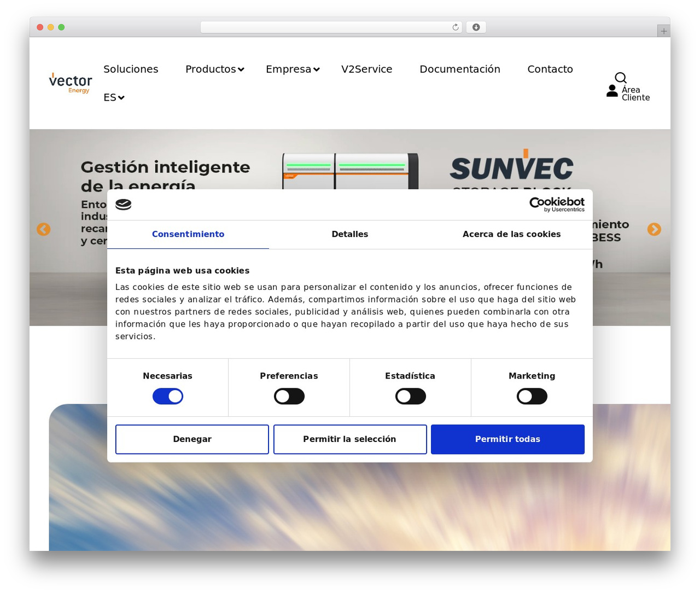Click the 'Esta página web usa cookies' heading

coord(182,271)
